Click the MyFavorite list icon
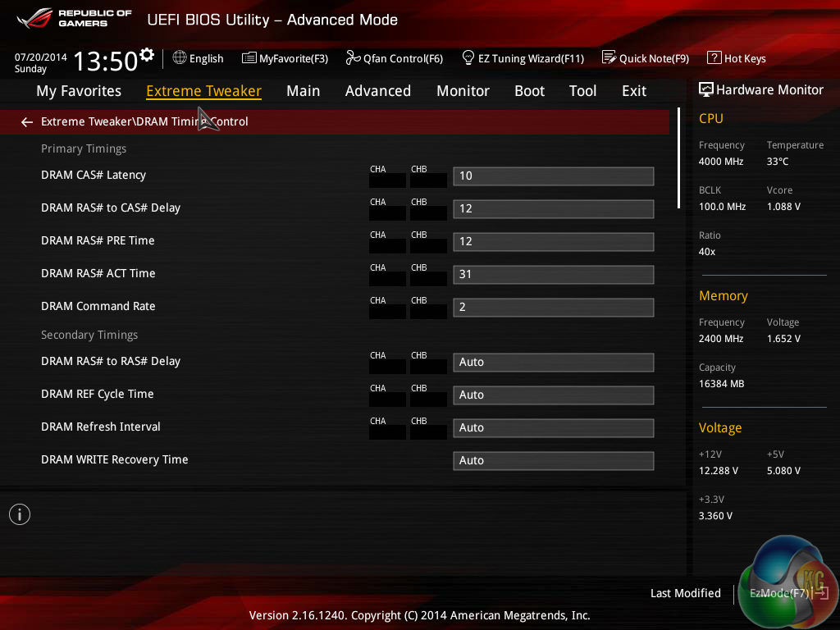The width and height of the screenshot is (840, 630). click(x=249, y=58)
